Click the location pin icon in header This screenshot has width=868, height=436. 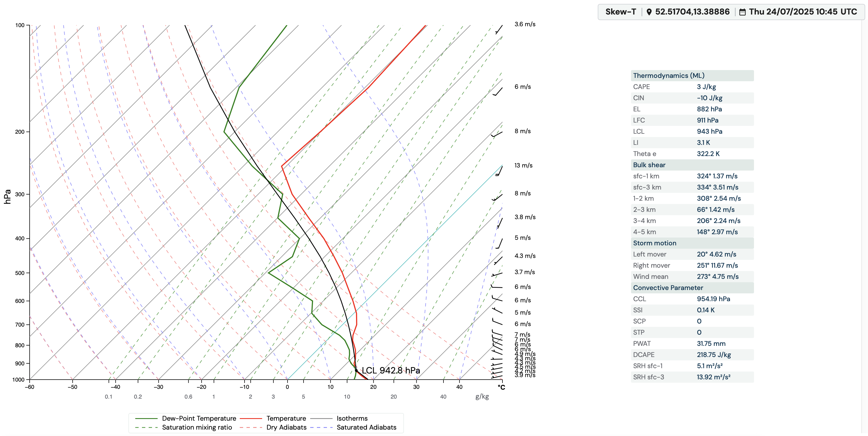[x=649, y=12]
